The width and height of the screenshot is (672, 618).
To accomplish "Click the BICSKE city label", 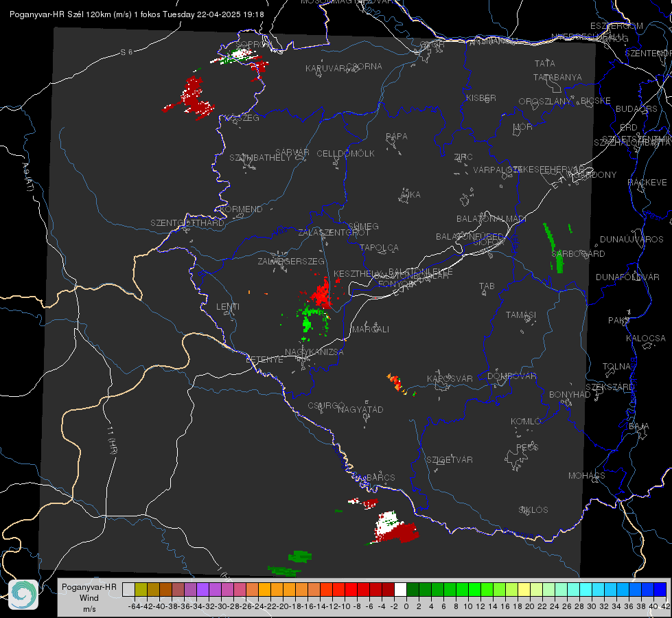I will tap(596, 100).
